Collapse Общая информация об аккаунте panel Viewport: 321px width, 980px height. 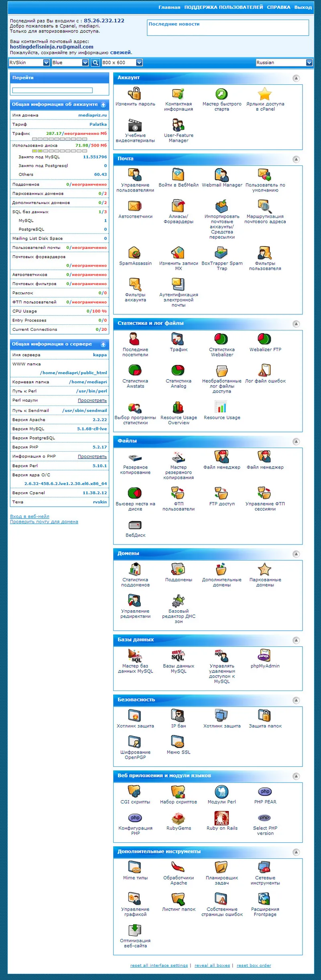click(103, 105)
